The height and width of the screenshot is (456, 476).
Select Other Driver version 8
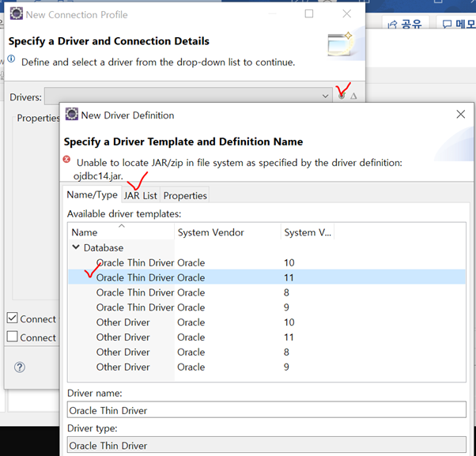266,352
